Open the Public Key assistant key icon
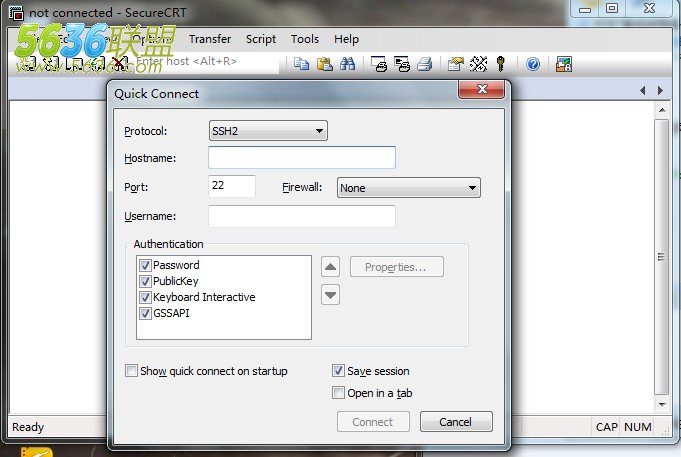 [501, 64]
